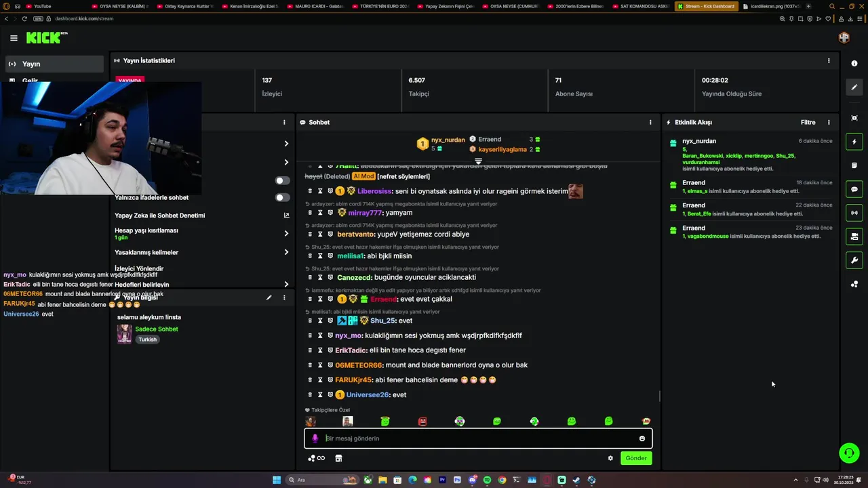The height and width of the screenshot is (488, 868).
Task: Toggle the wrench tools icon in right sidebar
Action: (x=854, y=260)
